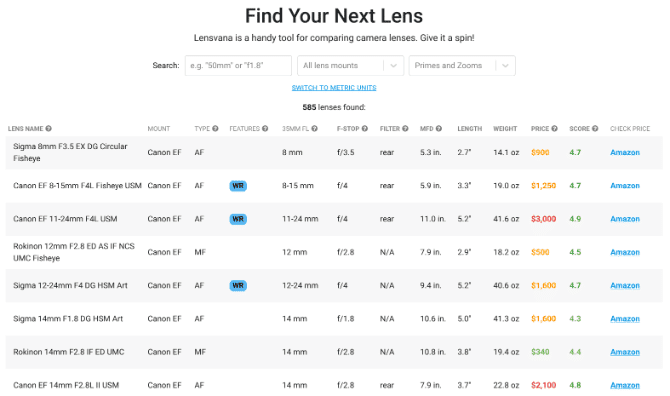
Task: Sort by the Length column header
Action: [470, 129]
